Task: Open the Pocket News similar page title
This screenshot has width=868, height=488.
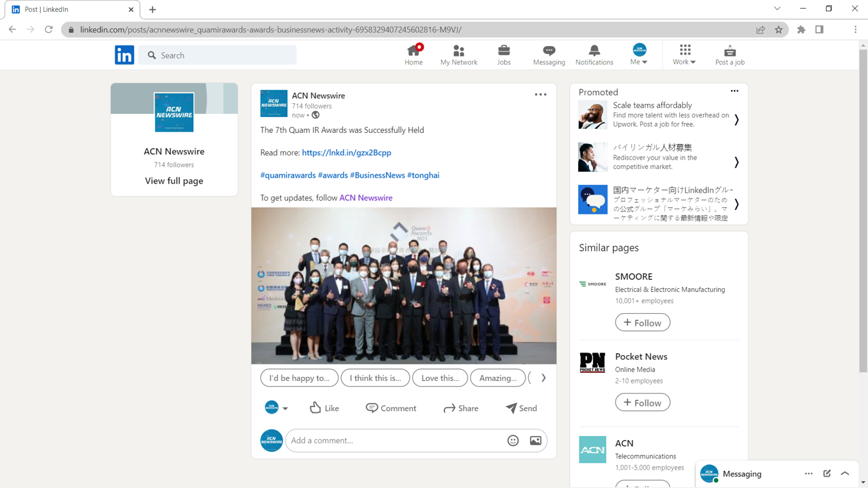Action: pos(641,356)
